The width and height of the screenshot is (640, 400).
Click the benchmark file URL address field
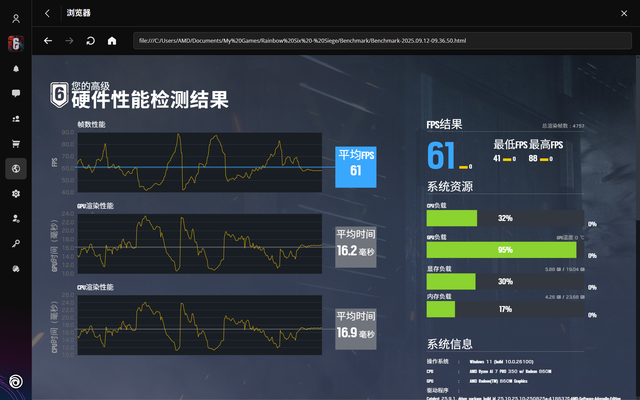click(382, 41)
